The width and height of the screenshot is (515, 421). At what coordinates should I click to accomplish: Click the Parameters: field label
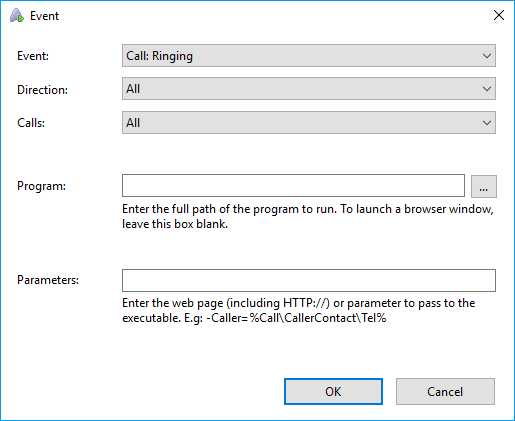(48, 280)
